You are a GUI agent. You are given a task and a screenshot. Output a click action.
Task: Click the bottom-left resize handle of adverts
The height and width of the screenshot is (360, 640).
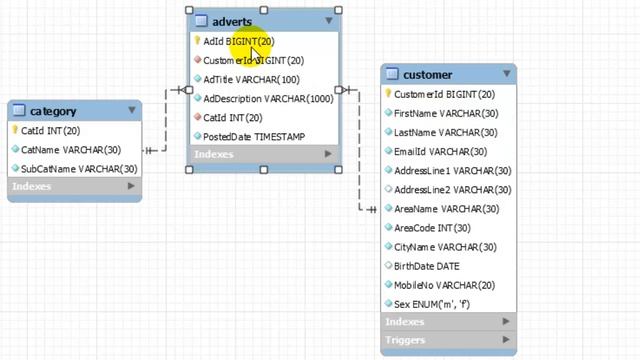click(x=189, y=169)
